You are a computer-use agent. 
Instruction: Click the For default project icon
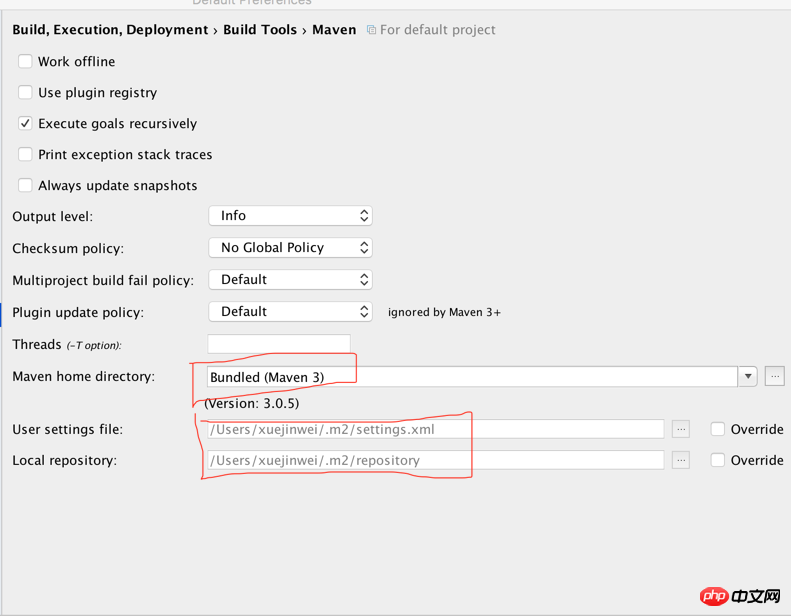[372, 30]
